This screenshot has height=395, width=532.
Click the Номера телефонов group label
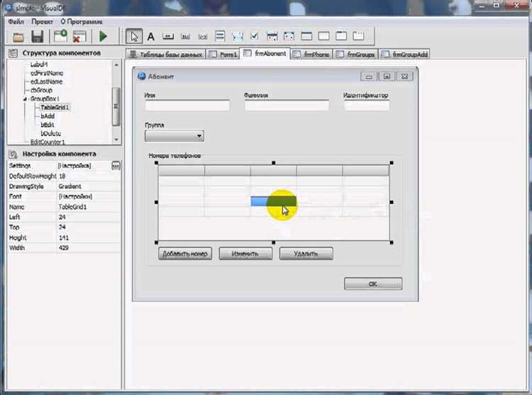click(x=174, y=155)
